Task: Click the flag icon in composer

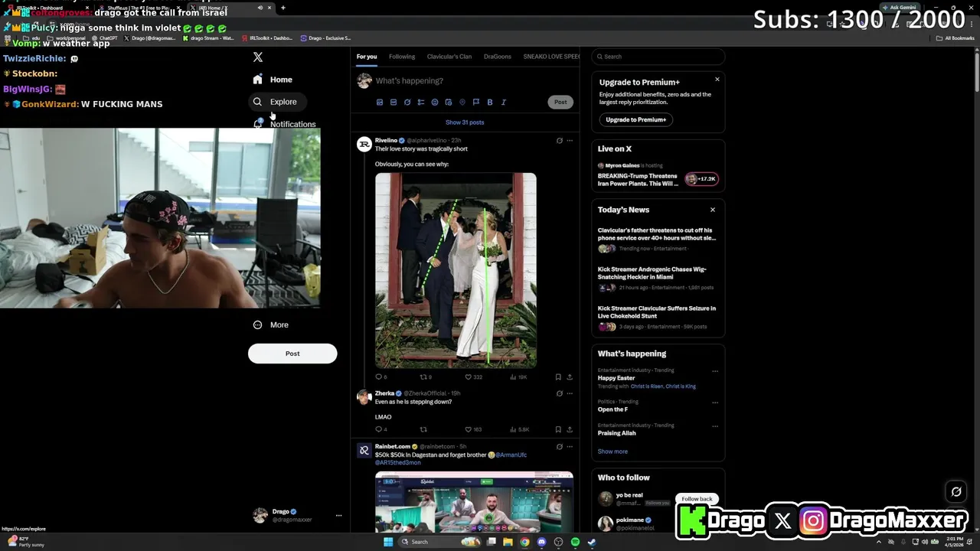Action: pos(475,103)
